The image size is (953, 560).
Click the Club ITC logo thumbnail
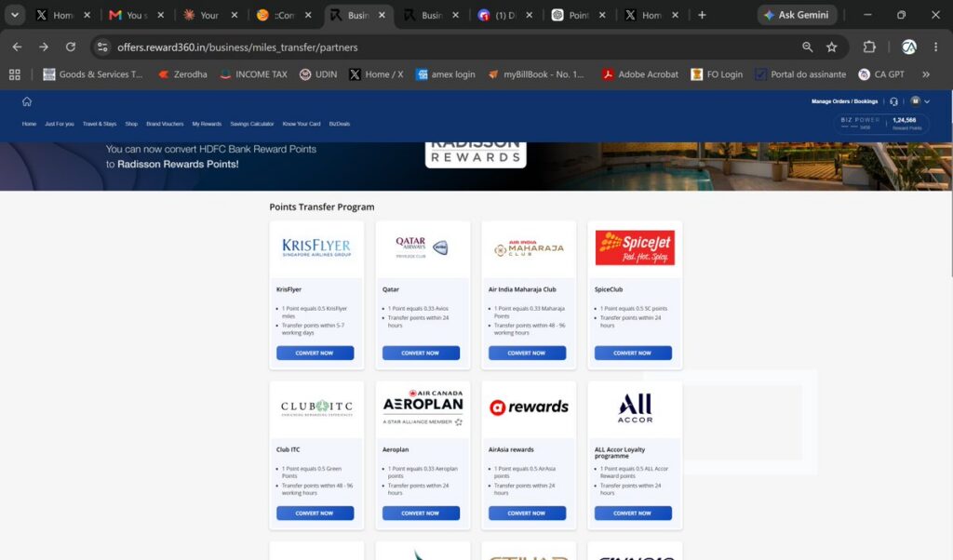(316, 407)
